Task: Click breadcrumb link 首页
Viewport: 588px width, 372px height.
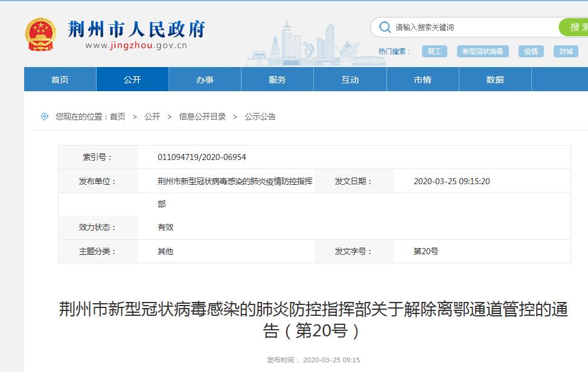Action: [x=118, y=117]
